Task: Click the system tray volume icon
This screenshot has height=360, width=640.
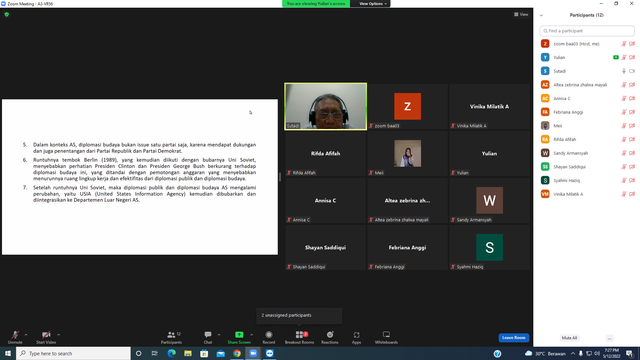Action: click(x=597, y=353)
